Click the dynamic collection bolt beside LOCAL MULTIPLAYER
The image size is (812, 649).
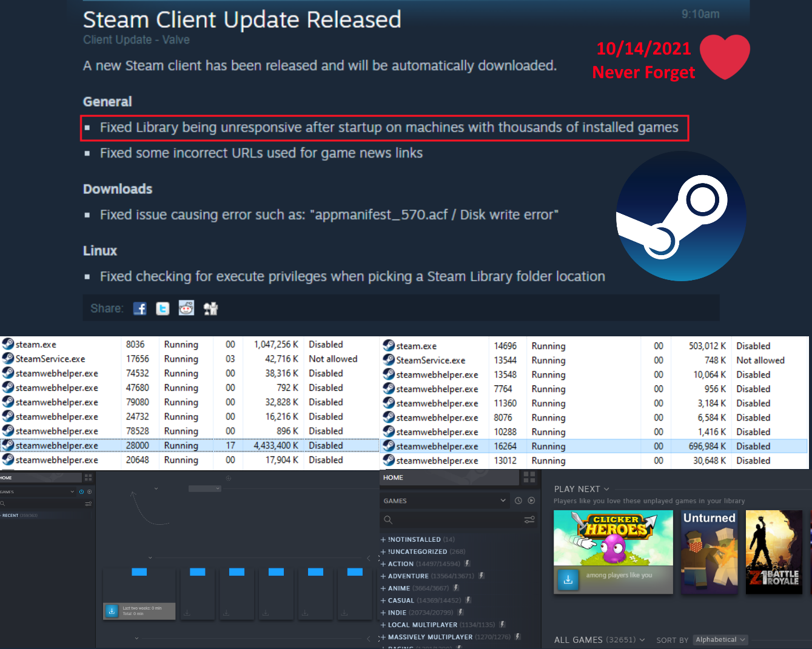coord(502,624)
